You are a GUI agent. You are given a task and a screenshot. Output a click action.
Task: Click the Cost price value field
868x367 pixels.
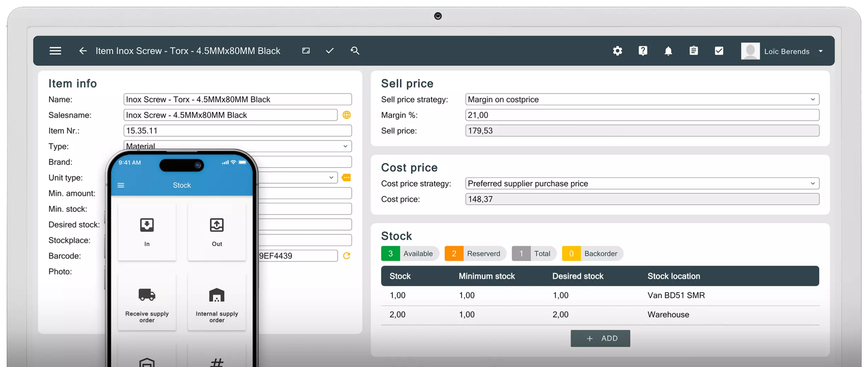pos(642,199)
